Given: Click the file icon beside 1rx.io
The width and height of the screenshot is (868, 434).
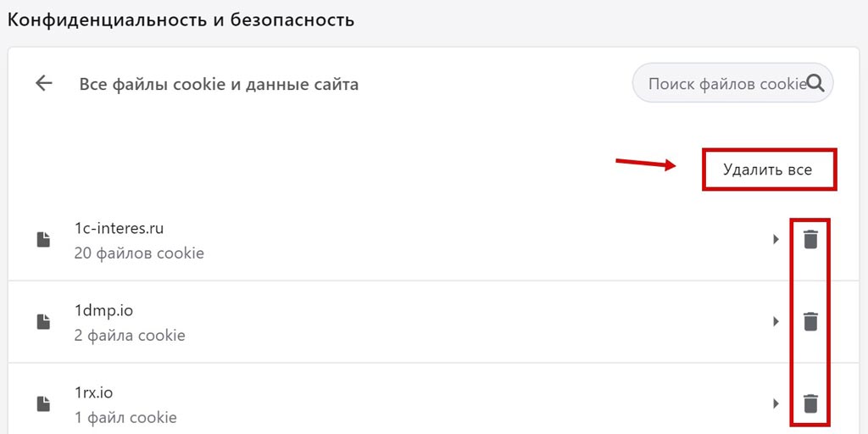Looking at the screenshot, I should (x=42, y=404).
